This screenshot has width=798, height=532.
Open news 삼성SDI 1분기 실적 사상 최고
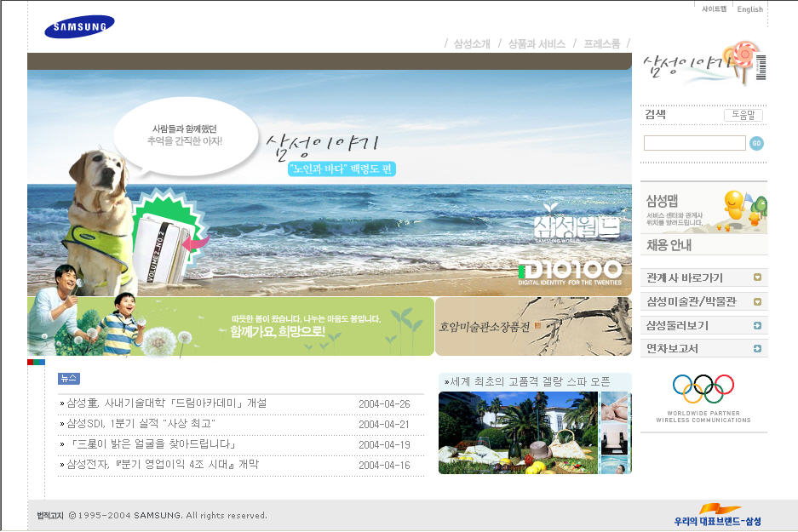pyautogui.click(x=141, y=424)
